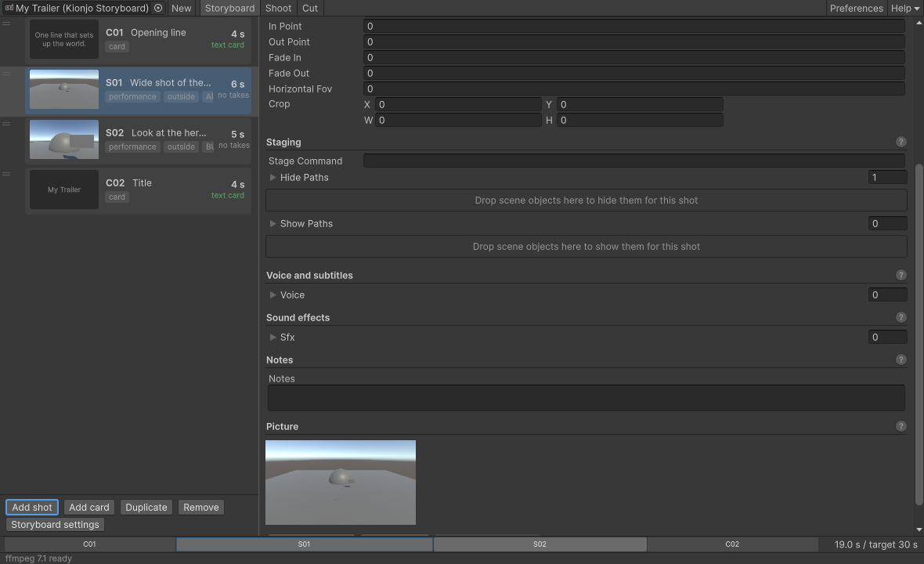Viewport: 924px width, 564px height.
Task: Click the inspector vertical scrollbar
Action: coord(919,334)
